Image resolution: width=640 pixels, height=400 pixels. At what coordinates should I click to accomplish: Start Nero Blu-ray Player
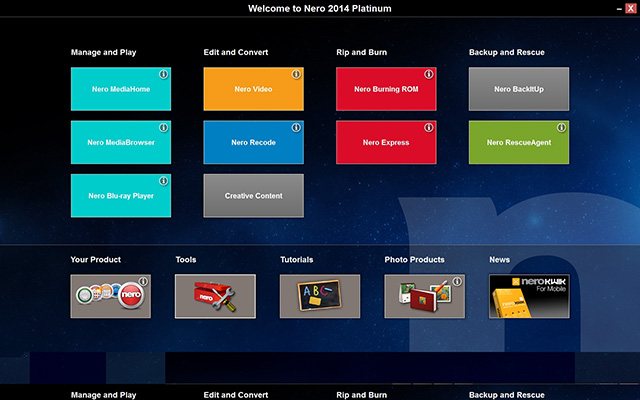pyautogui.click(x=121, y=196)
